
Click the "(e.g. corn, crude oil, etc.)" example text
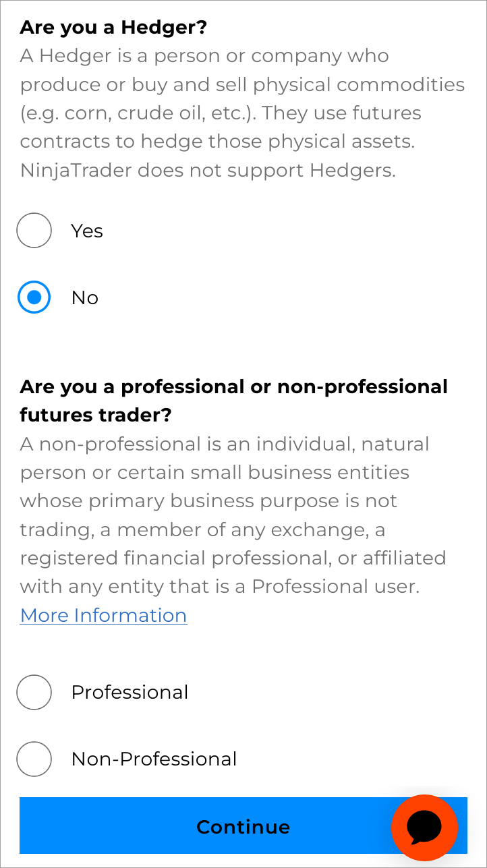point(137,113)
